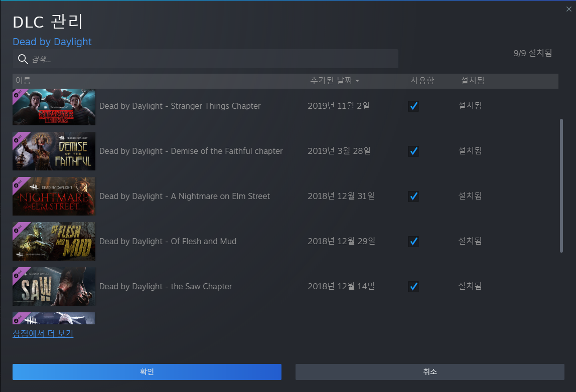Sort by the 이름 column header

23,80
